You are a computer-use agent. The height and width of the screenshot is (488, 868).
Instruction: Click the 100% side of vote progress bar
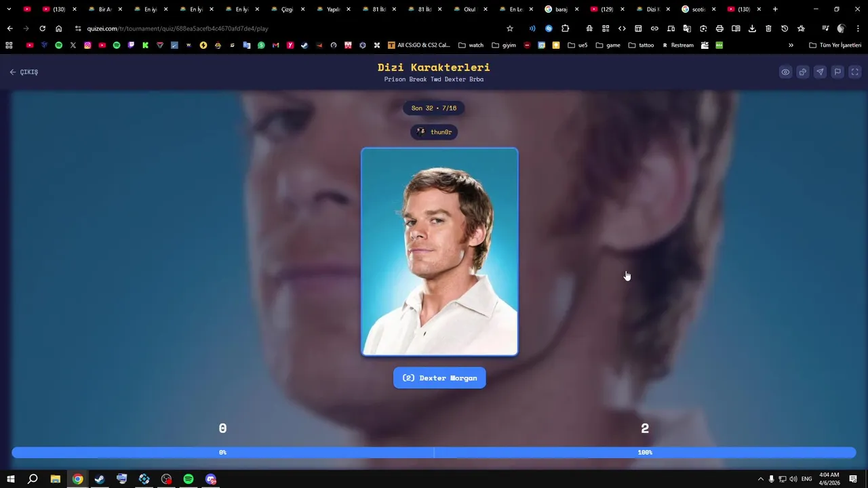tap(645, 452)
